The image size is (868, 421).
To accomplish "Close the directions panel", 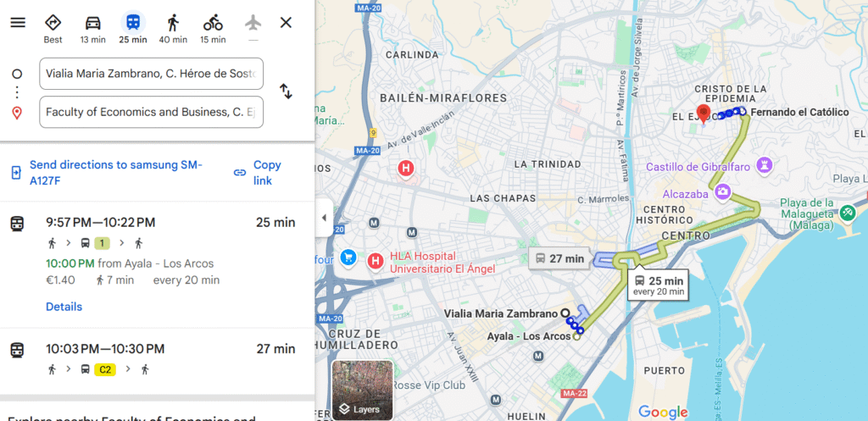I will tap(286, 23).
